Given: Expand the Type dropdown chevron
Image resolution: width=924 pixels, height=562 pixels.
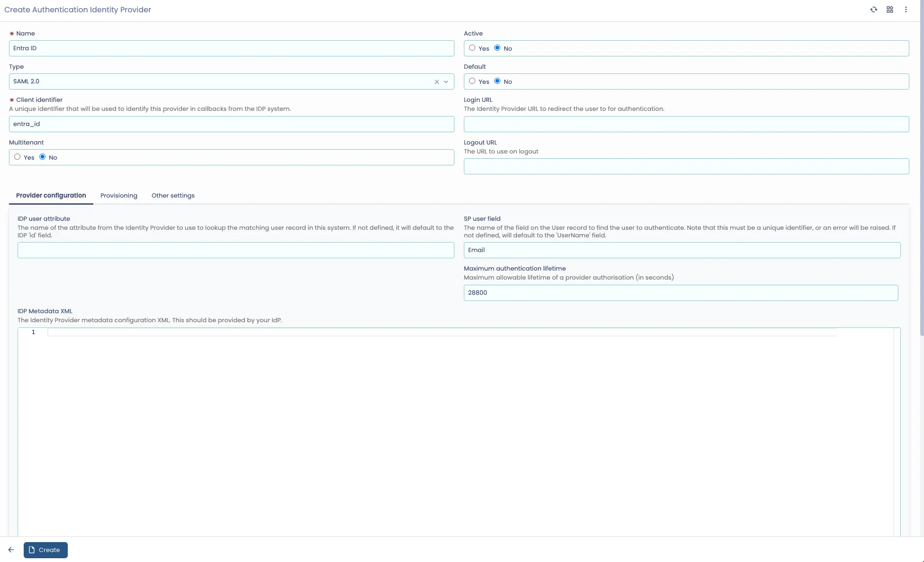Looking at the screenshot, I should tap(446, 82).
